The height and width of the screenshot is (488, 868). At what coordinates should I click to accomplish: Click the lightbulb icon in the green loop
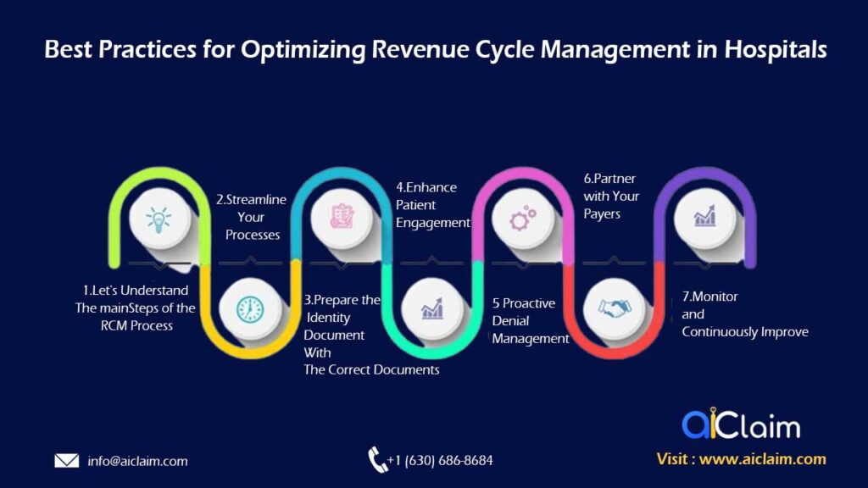(x=157, y=219)
